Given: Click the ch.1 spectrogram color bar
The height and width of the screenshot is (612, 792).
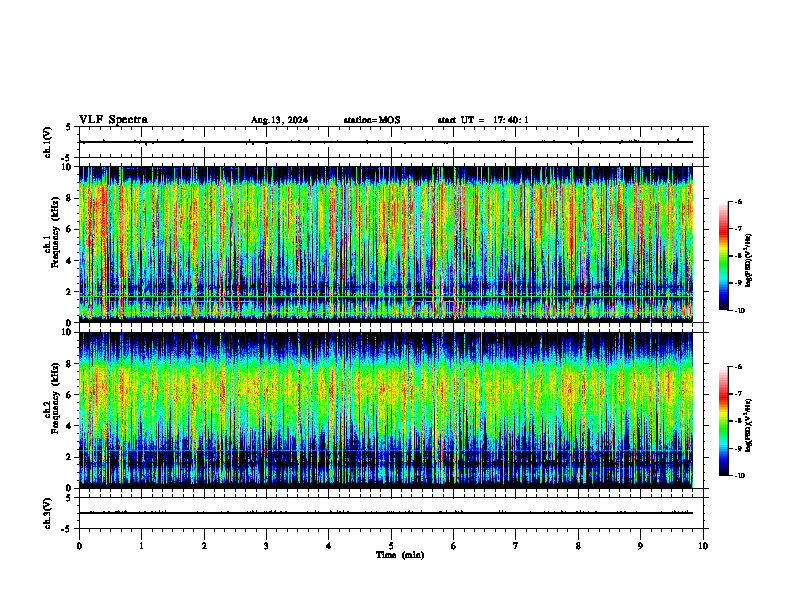Looking at the screenshot, I should point(724,256).
